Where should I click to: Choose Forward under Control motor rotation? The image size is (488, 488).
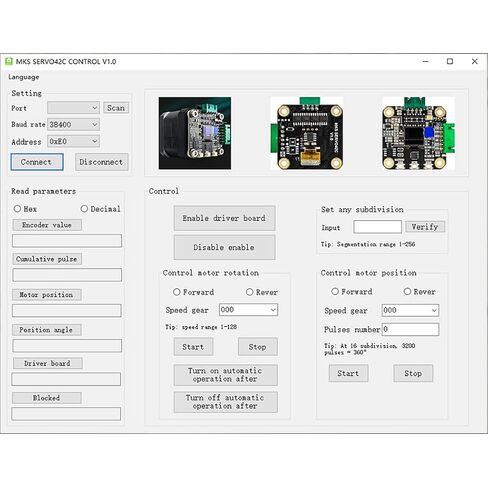[177, 292]
